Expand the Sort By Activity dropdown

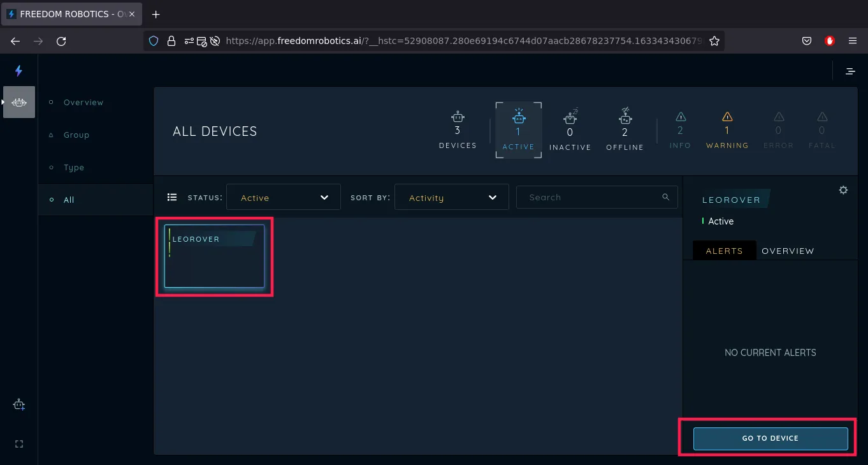pos(451,198)
